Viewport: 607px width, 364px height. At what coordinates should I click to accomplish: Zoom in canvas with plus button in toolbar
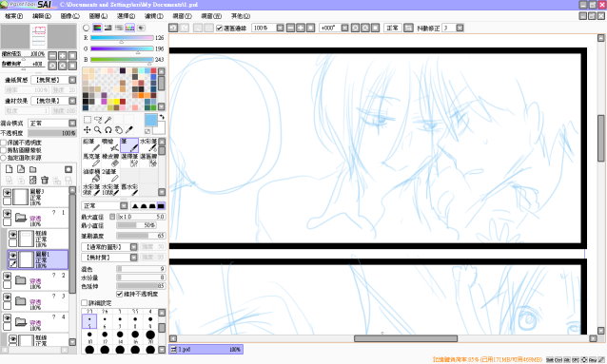(301, 28)
